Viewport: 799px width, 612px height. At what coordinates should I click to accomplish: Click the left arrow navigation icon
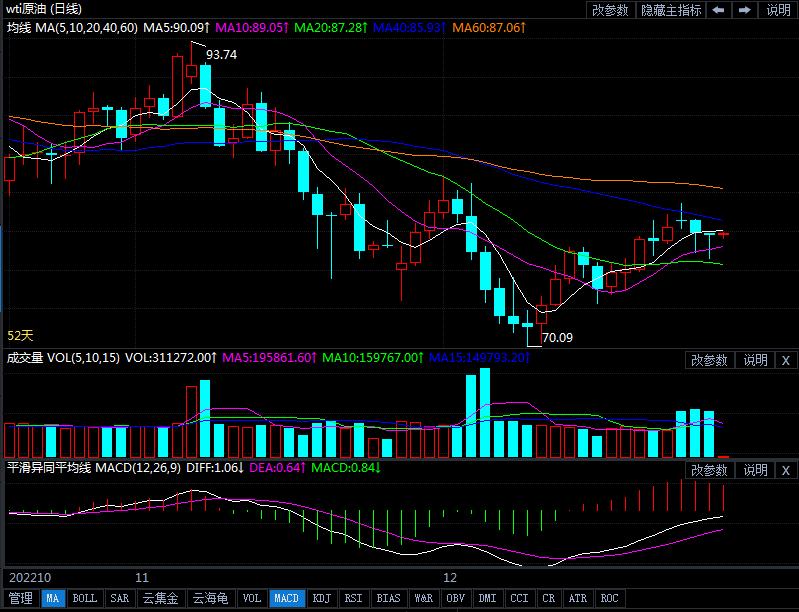pyautogui.click(x=719, y=10)
